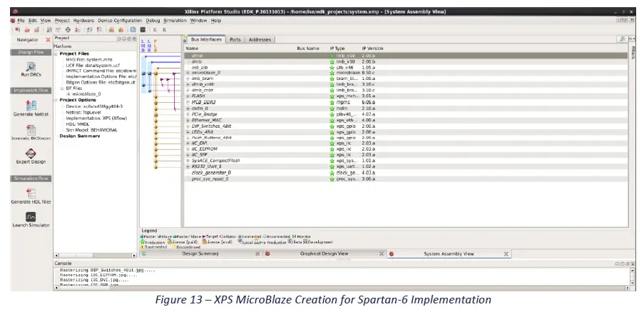Collapse the Project Files tree node

tap(56, 54)
